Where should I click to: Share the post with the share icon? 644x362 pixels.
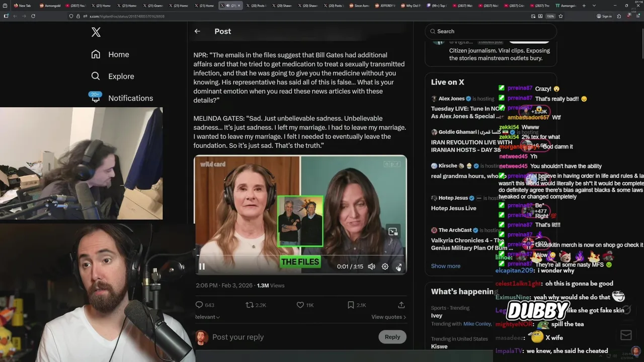401,305
